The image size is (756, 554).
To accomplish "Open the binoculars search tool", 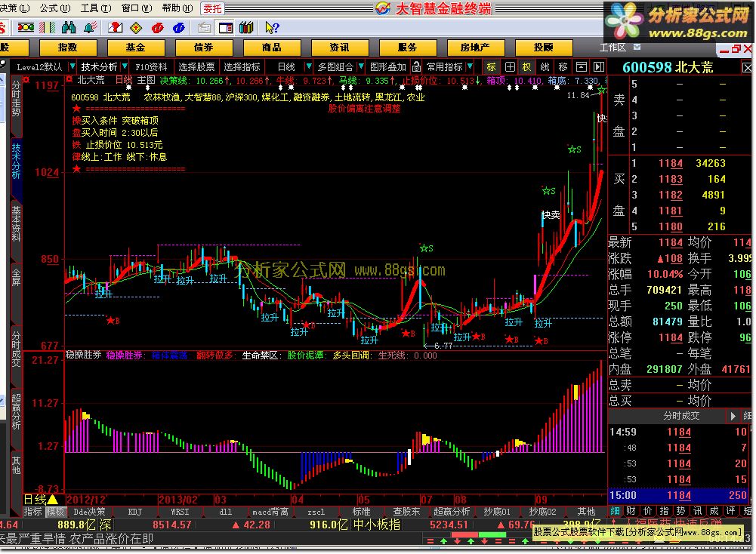I will click(69, 27).
